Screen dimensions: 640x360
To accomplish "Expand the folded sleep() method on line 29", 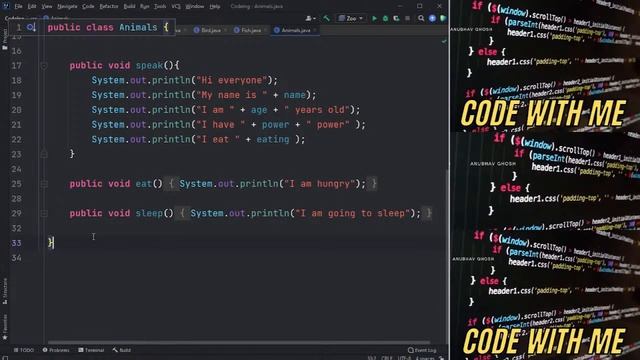I will pyautogui.click(x=44, y=213).
